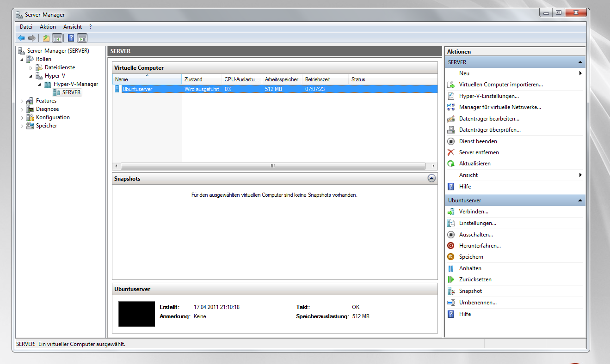
Task: Click Virtuellen Computer importieren action
Action: (500, 85)
